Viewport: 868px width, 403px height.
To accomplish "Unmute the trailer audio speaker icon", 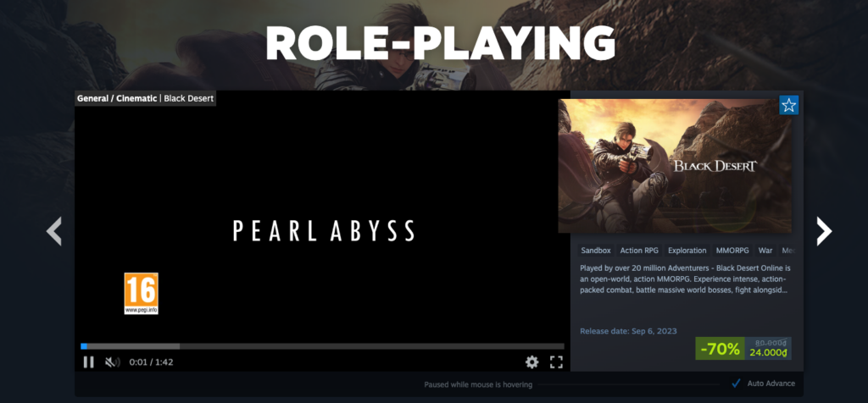I will (x=113, y=362).
